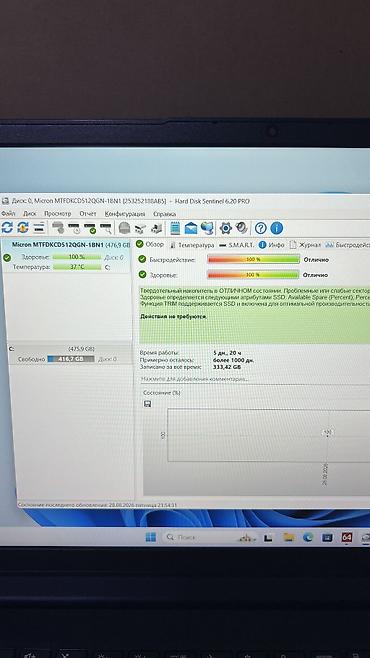This screenshot has height=658, width=370.
Task: Click the 100 data point on chart
Action: [x=328, y=433]
